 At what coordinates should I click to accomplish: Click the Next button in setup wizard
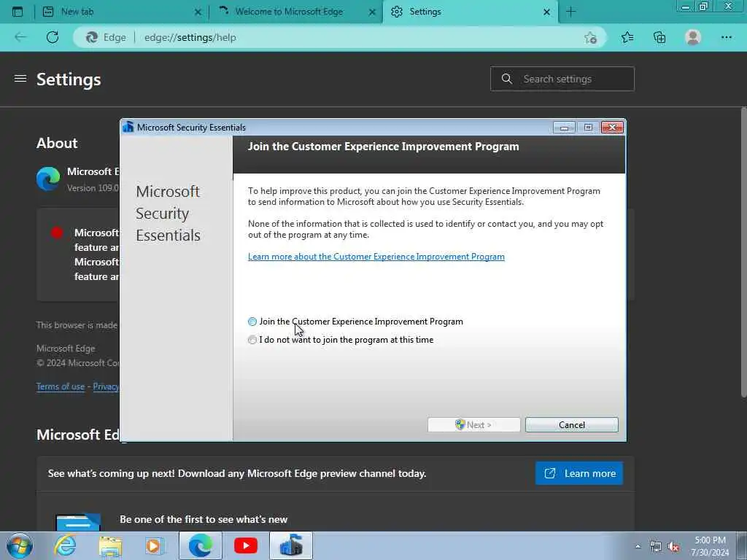pyautogui.click(x=473, y=425)
